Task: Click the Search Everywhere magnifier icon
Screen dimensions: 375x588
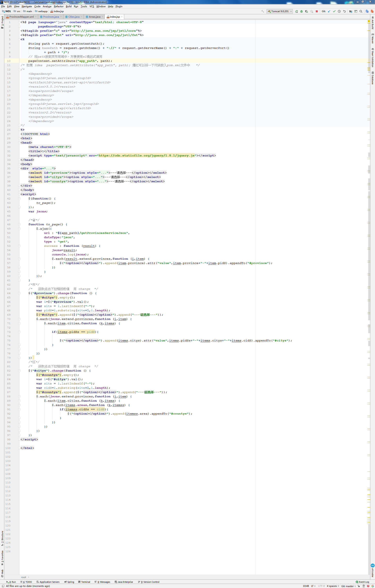Action: 361,11
